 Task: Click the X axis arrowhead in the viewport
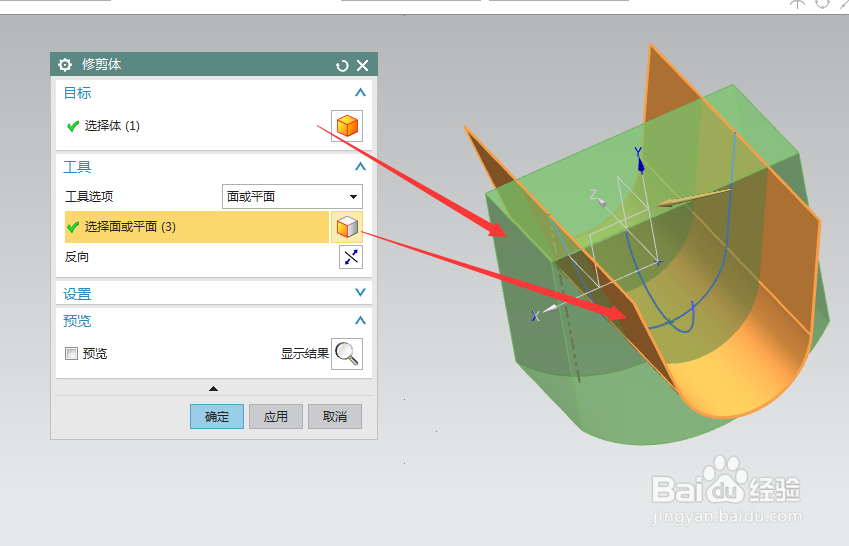[x=550, y=309]
